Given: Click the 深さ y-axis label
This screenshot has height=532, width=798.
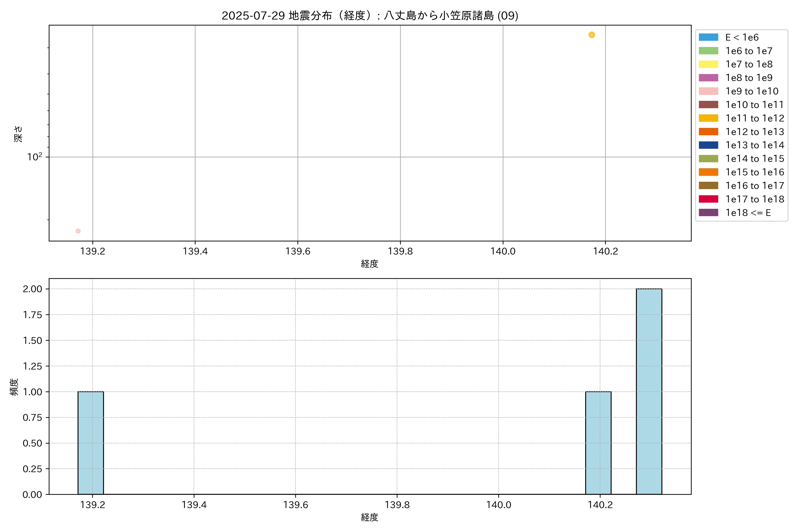Looking at the screenshot, I should [x=18, y=134].
